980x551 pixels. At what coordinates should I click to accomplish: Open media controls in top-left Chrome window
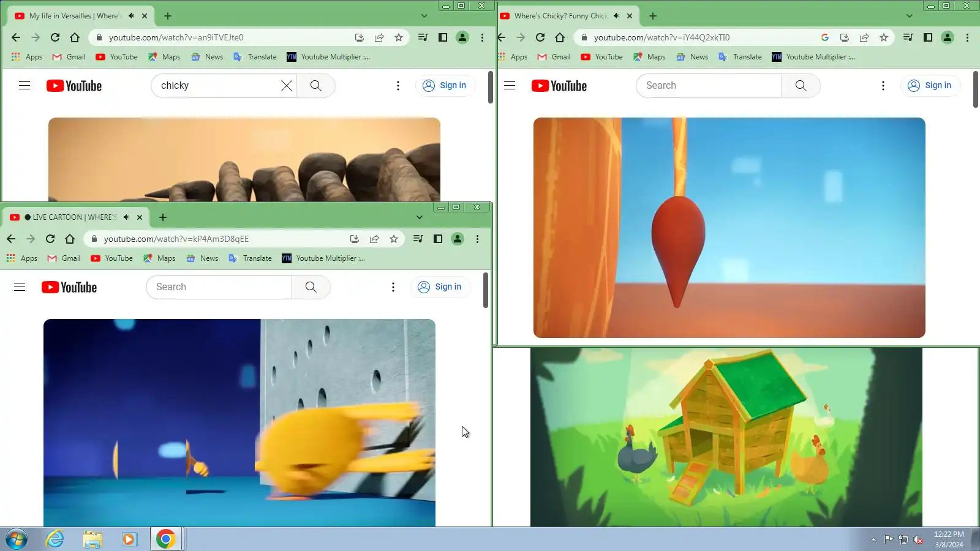(x=423, y=37)
